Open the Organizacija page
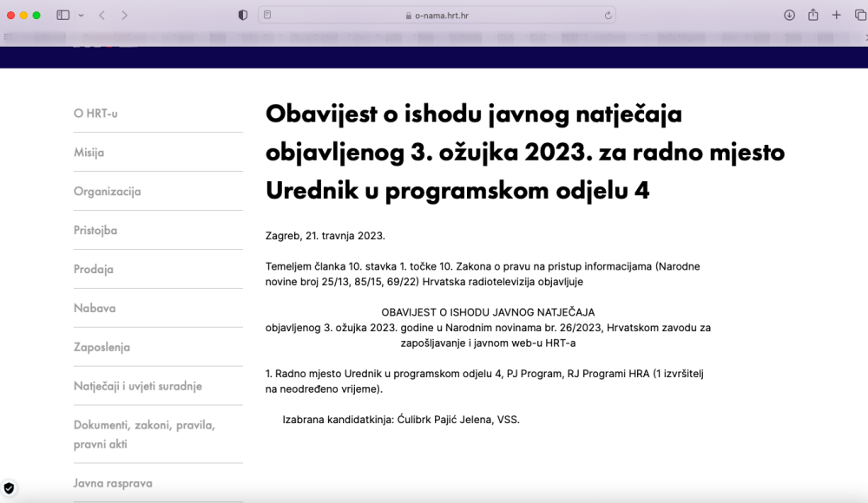The height and width of the screenshot is (503, 868). pos(108,192)
